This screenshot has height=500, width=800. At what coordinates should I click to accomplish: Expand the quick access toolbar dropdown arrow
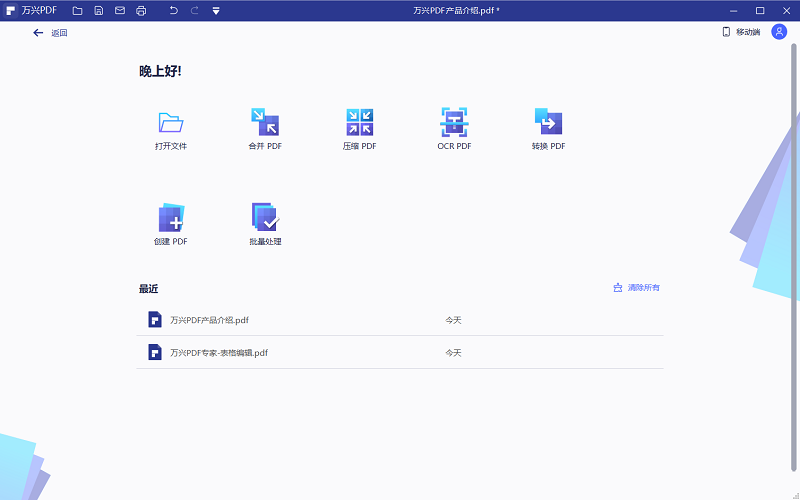pyautogui.click(x=216, y=10)
